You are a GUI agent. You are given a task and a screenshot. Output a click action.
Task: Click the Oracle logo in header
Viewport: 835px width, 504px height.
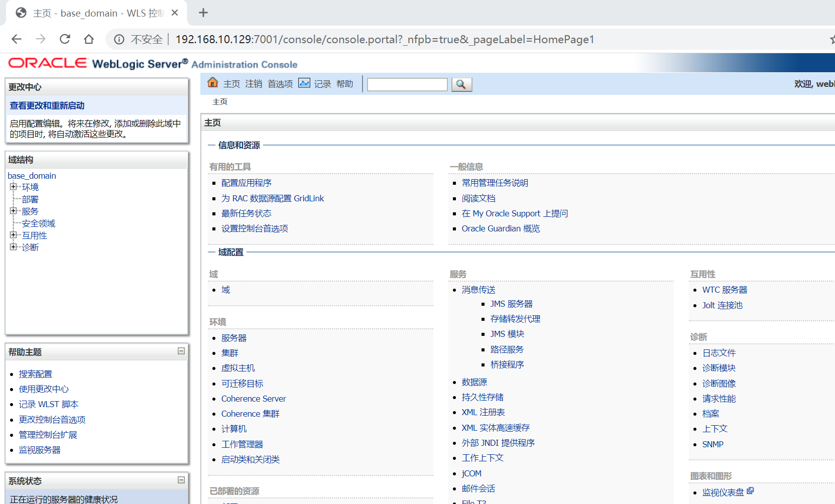tap(48, 63)
